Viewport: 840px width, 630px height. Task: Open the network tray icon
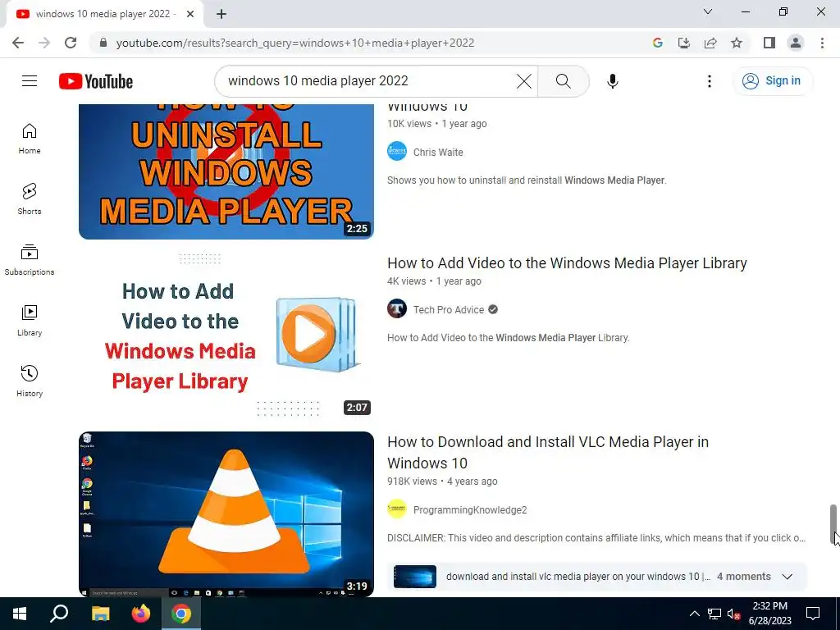[x=714, y=614]
